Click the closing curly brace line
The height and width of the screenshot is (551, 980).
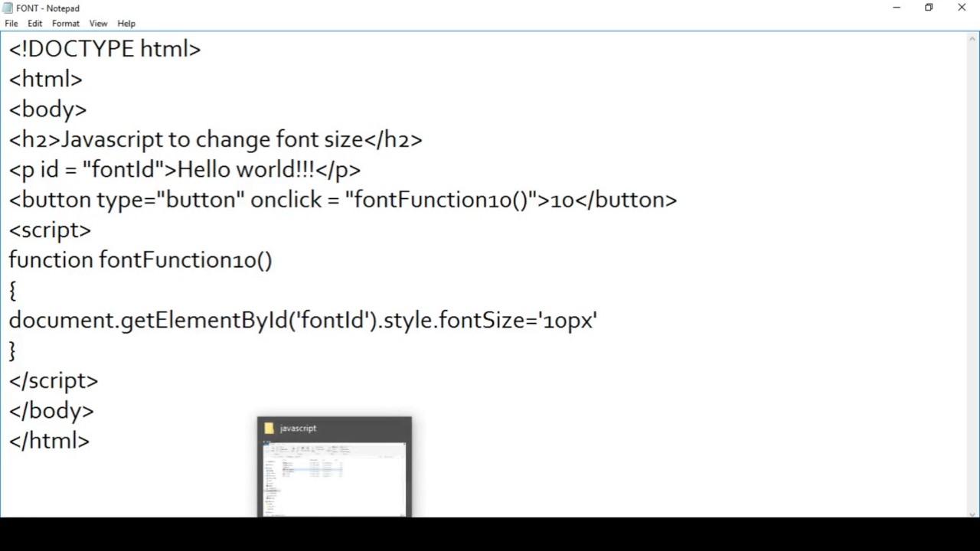[12, 350]
